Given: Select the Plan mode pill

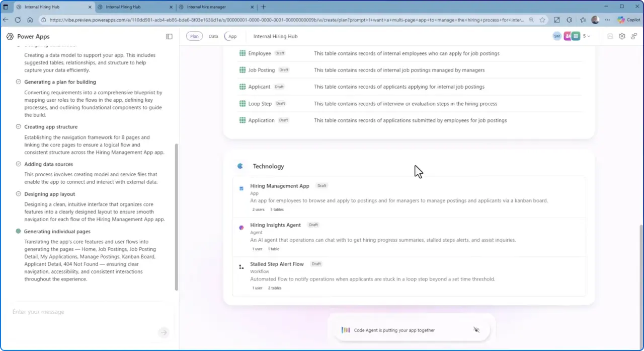Looking at the screenshot, I should pos(194,36).
